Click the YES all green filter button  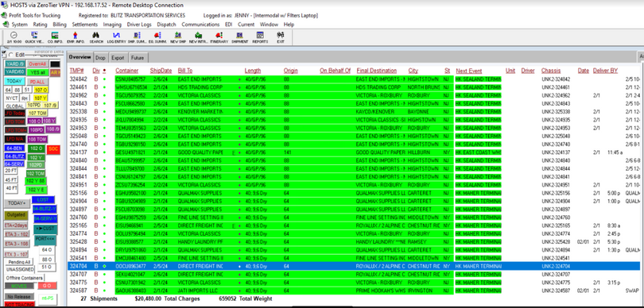tap(37, 72)
